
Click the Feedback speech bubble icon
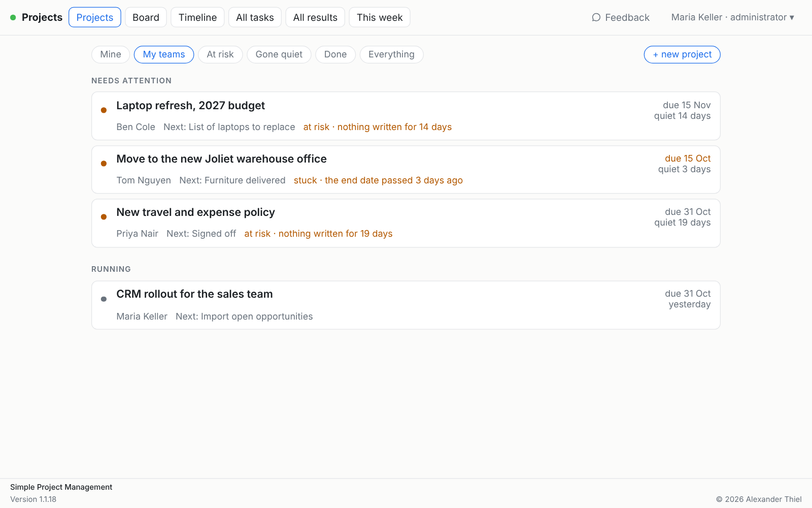tap(596, 17)
